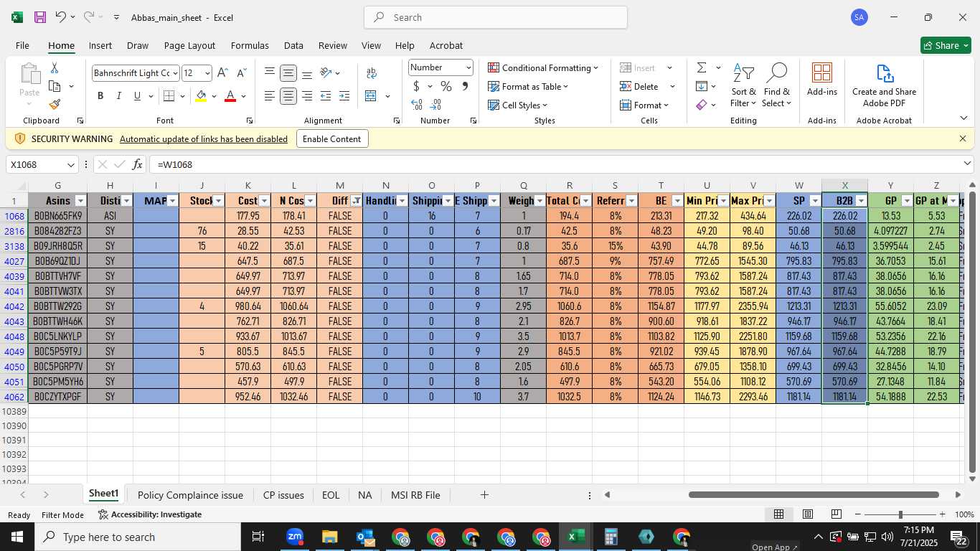Click the Increase Decimal icon

point(417,105)
